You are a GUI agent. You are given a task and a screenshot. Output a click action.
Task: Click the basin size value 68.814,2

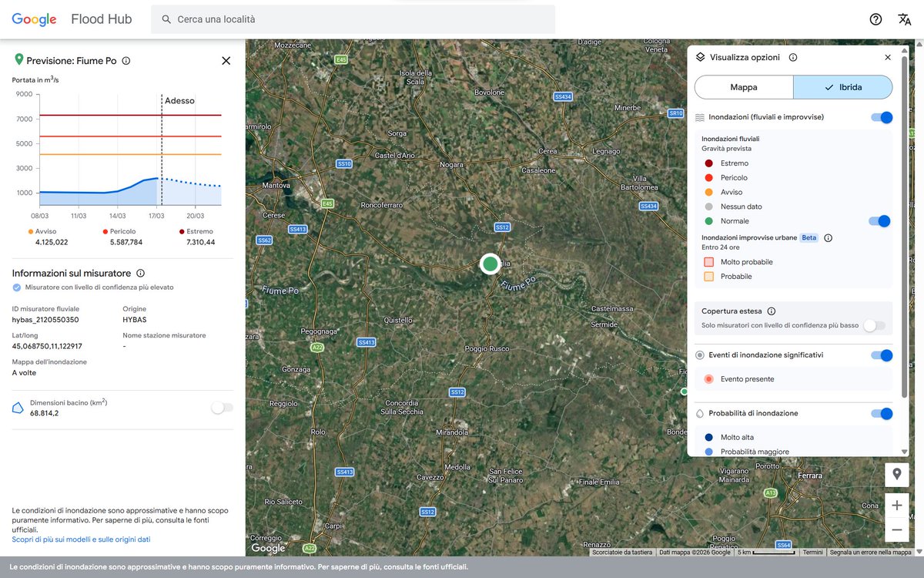pos(45,413)
